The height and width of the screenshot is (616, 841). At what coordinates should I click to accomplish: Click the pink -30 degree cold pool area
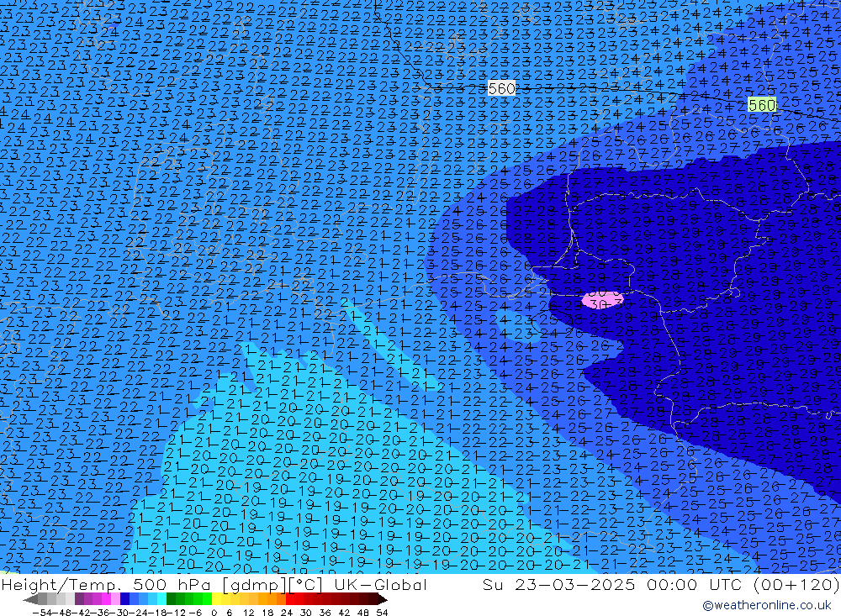coord(603,300)
